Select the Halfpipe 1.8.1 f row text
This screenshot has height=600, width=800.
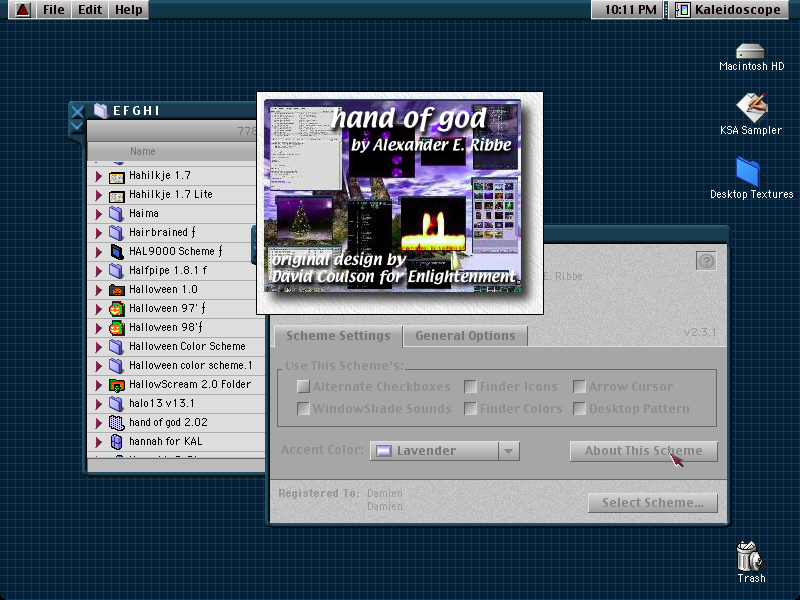(x=168, y=270)
